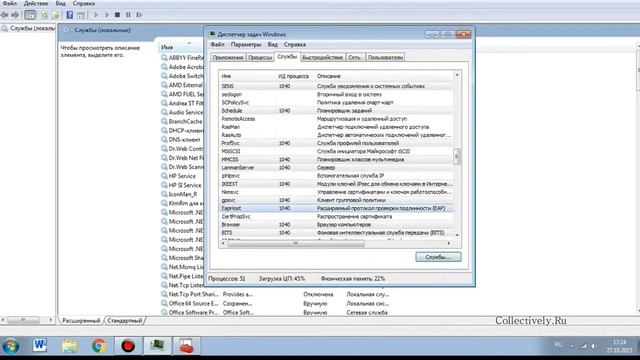Go back using the Services toolbar back arrow

(4, 15)
